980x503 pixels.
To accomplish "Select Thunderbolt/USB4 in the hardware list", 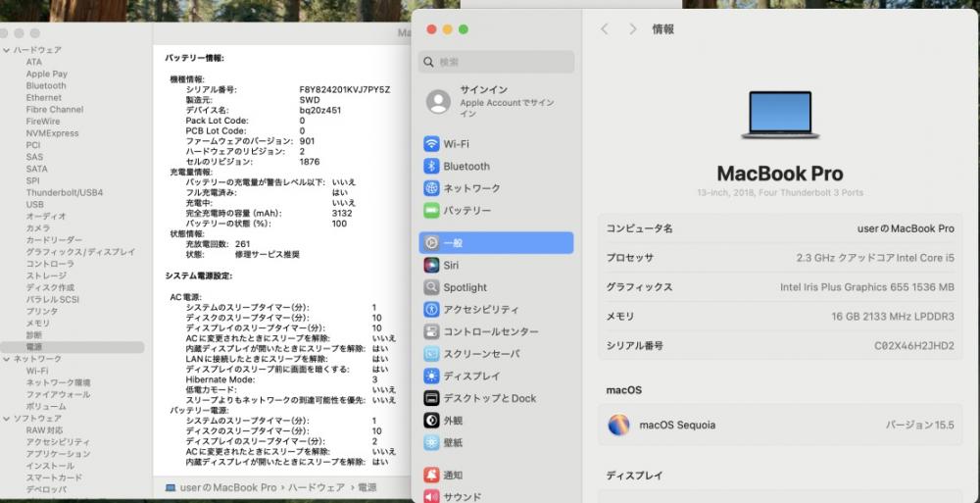I will point(65,193).
